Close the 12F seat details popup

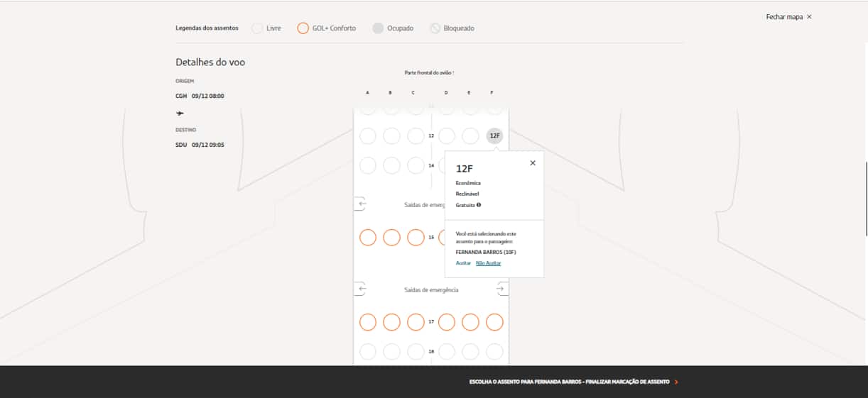[533, 163]
